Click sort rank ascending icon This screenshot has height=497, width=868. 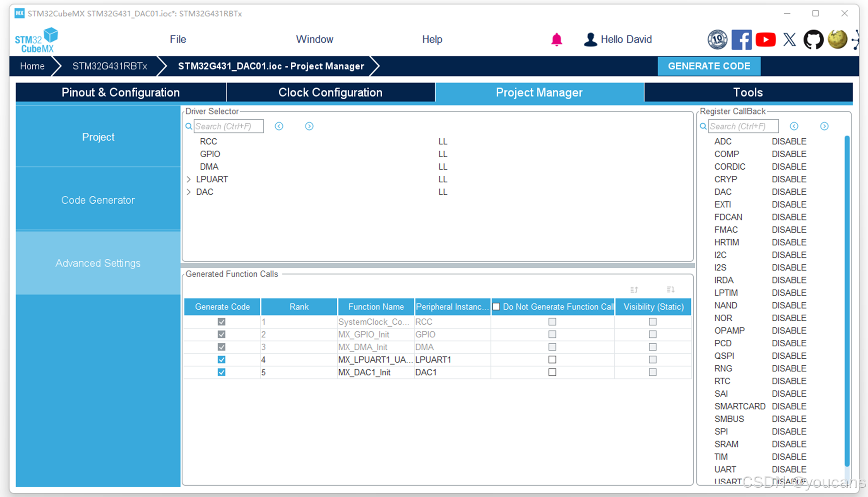(x=634, y=290)
